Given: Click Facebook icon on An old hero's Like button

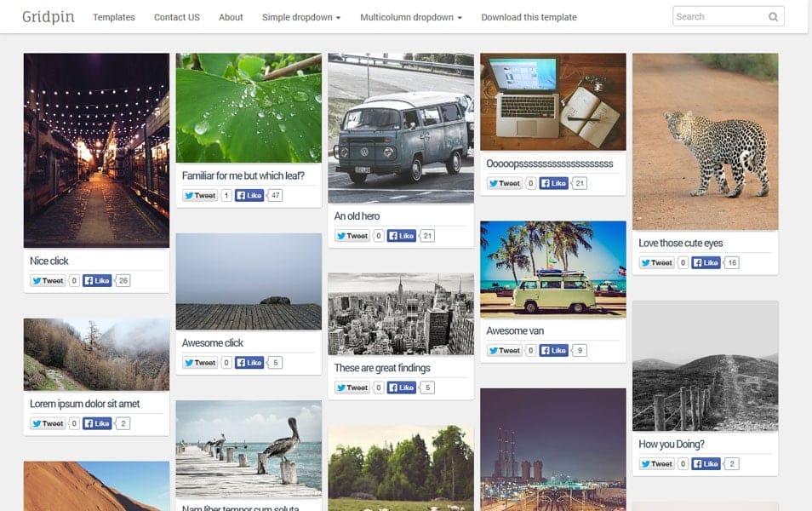Looking at the screenshot, I should coord(392,236).
